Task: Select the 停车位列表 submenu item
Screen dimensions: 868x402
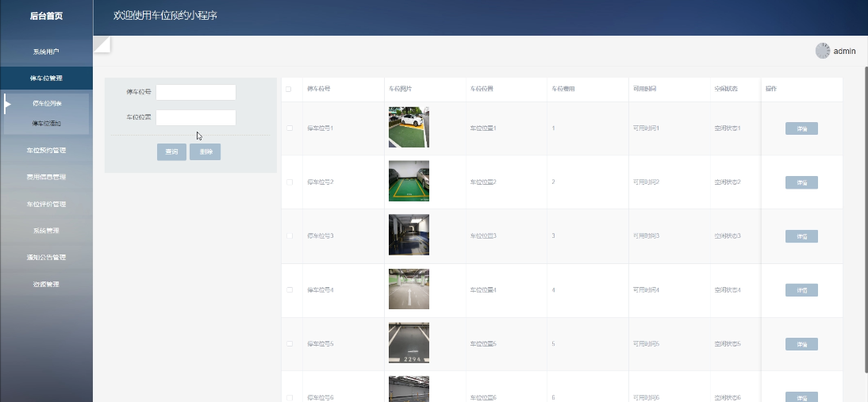Action: (x=47, y=103)
